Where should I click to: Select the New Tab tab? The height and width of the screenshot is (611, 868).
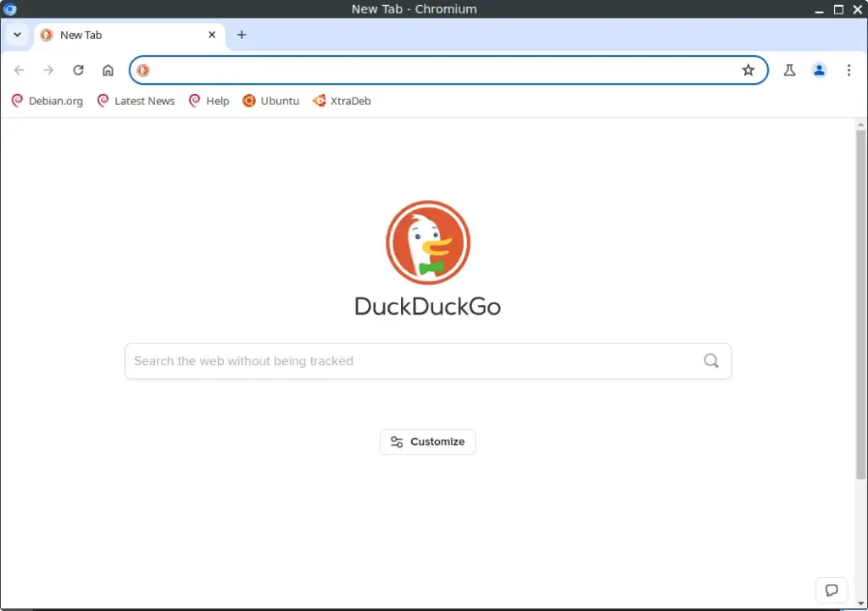129,35
